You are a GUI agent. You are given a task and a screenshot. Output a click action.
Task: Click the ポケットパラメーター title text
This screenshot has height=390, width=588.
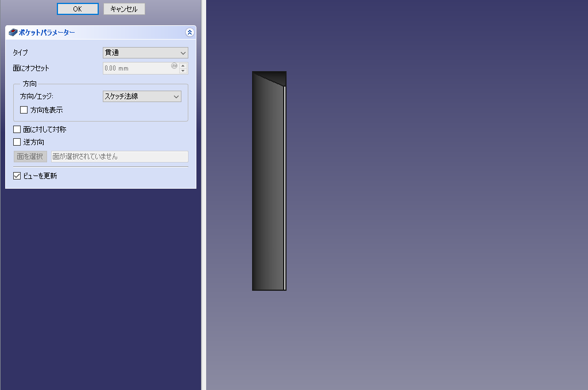coord(47,33)
